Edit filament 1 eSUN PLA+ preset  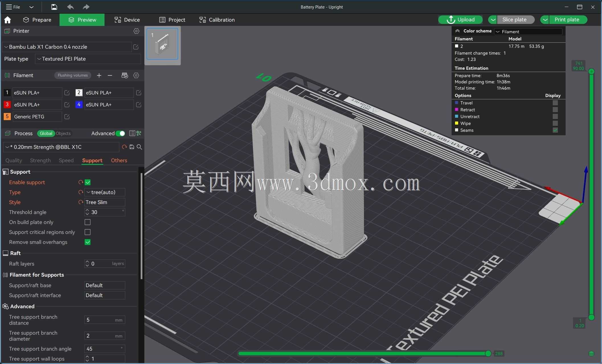tap(67, 93)
